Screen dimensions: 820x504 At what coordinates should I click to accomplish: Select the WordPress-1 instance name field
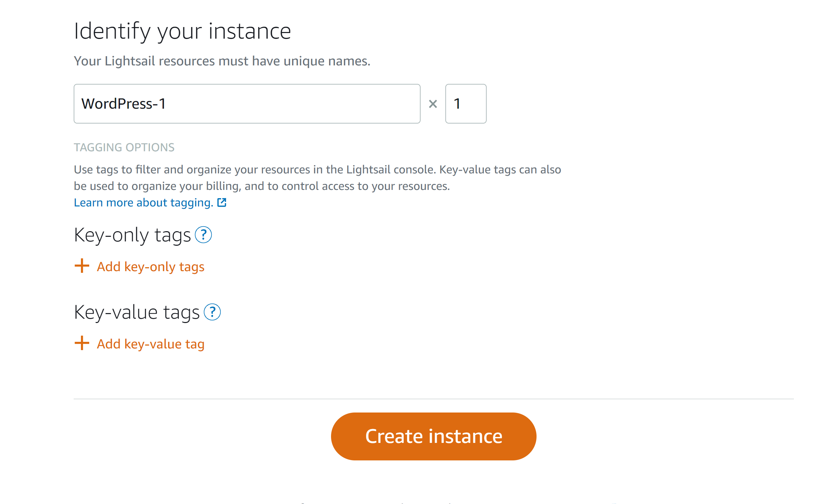click(x=247, y=104)
